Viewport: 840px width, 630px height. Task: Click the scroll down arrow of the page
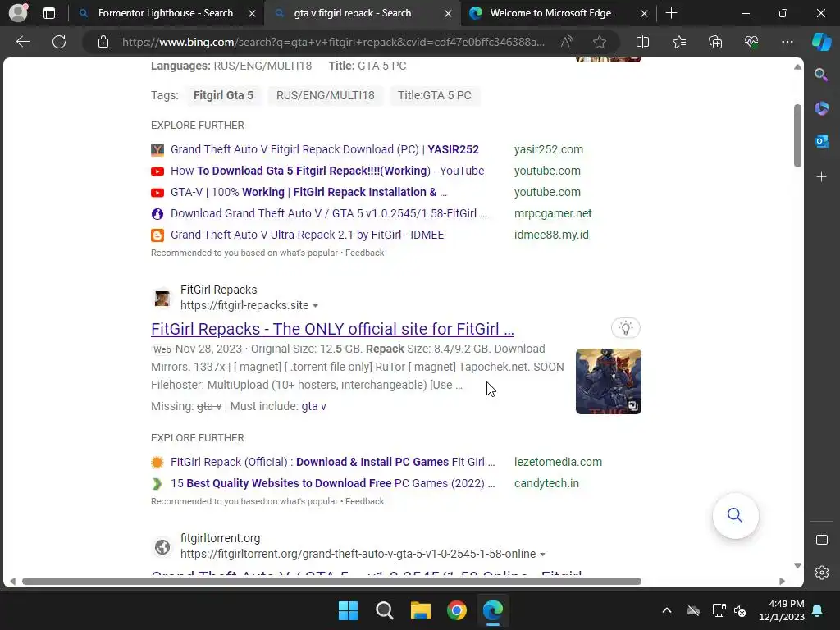pos(797,566)
